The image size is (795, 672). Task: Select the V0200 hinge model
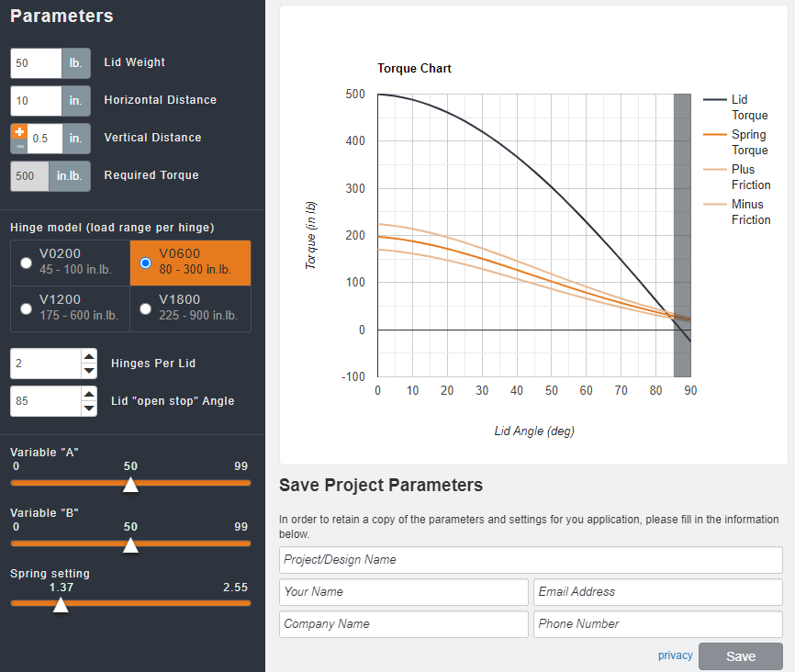tap(26, 263)
